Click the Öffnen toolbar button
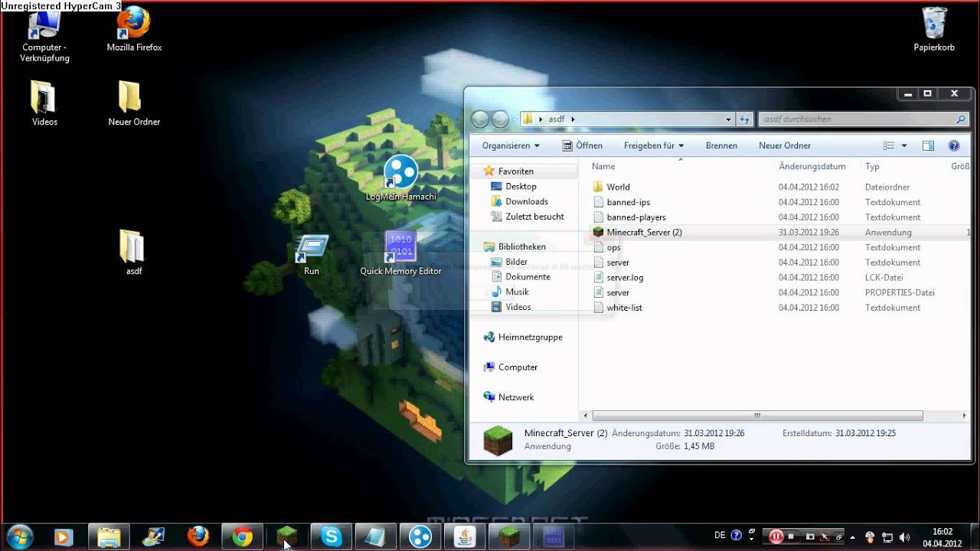980x551 pixels. [582, 145]
